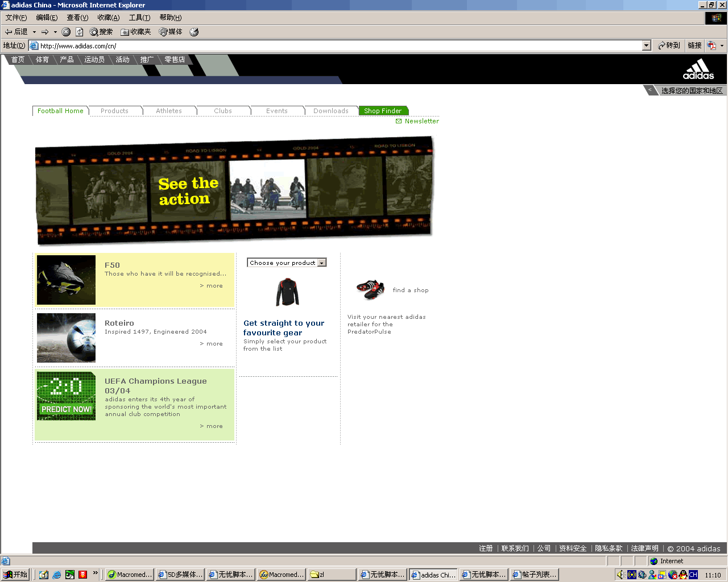Select the 首页 tab in adidas navigation
This screenshot has height=582, width=728.
18,59
